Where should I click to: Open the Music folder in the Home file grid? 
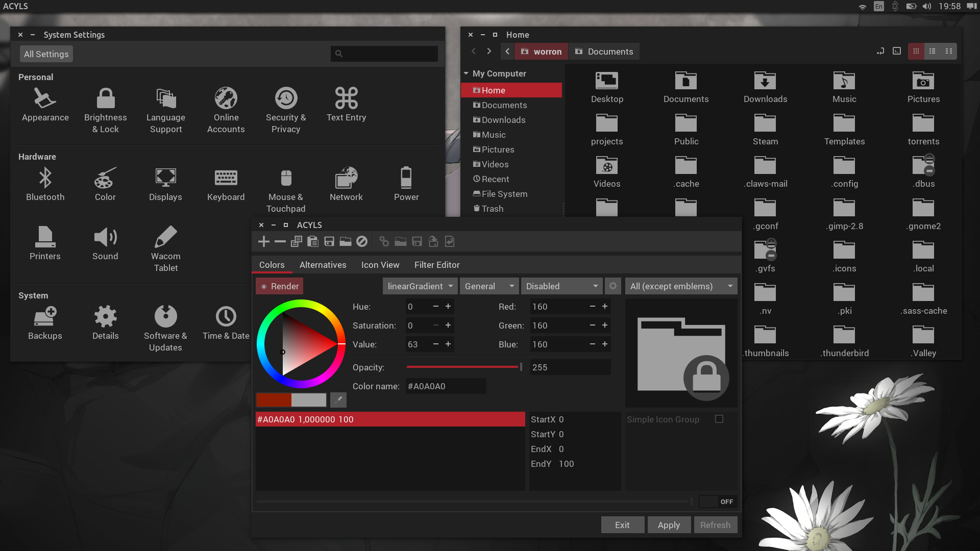click(844, 88)
